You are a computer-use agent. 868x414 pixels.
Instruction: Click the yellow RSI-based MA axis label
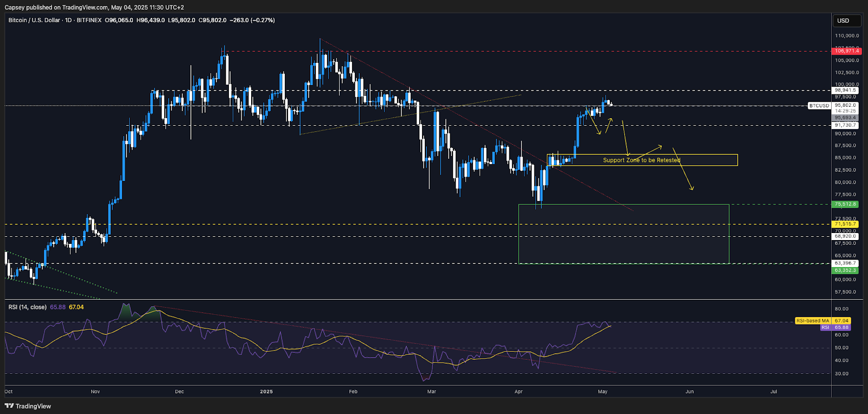tap(813, 321)
